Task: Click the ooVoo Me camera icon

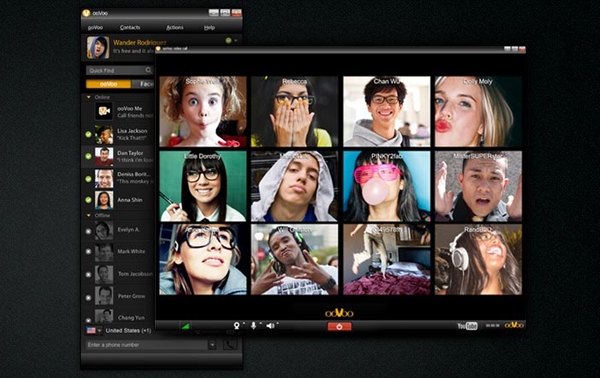Action: [x=104, y=111]
